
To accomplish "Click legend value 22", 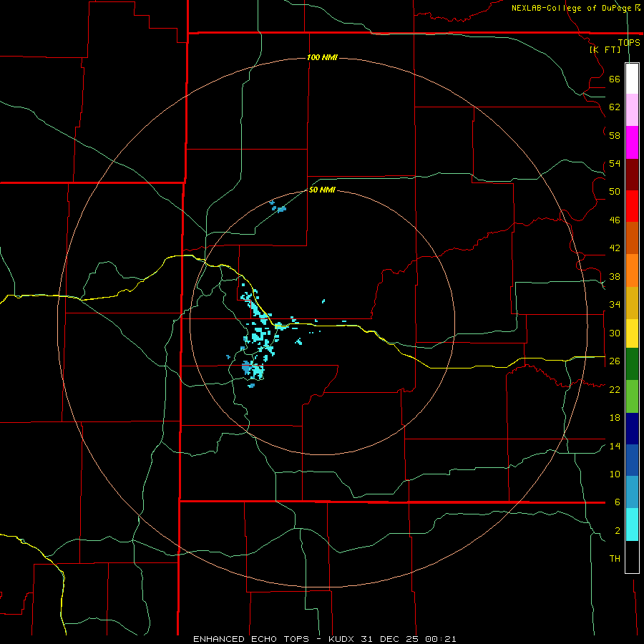I will (615, 389).
